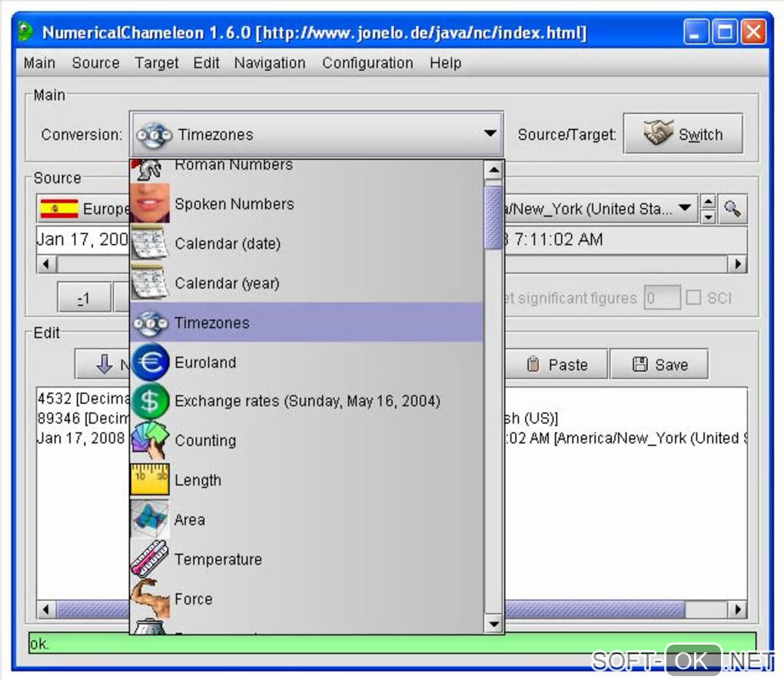Choose Counting conversion
784x680 pixels.
pos(307,440)
